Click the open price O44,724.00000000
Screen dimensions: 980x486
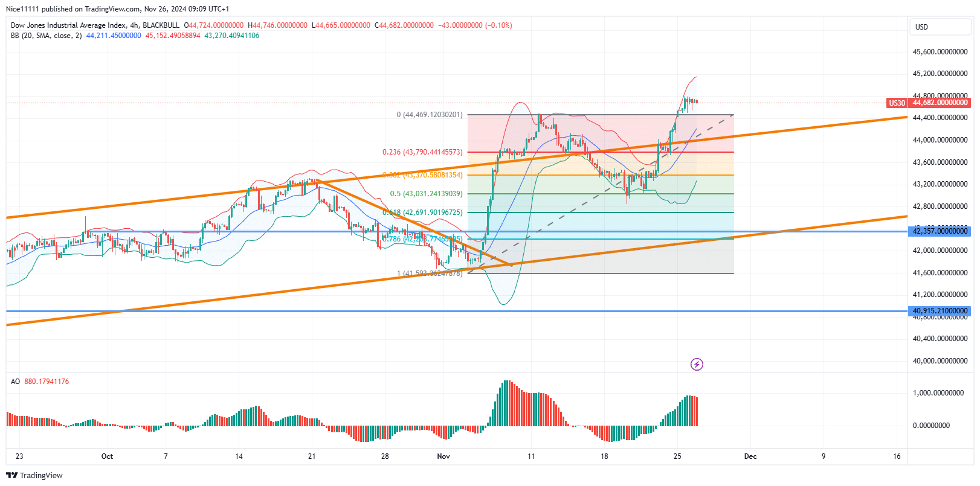click(x=214, y=25)
